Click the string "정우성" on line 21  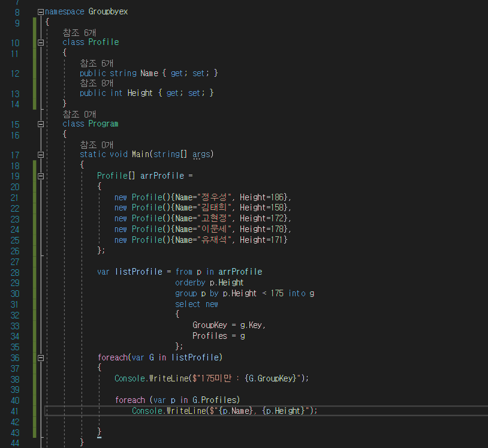[214, 197]
